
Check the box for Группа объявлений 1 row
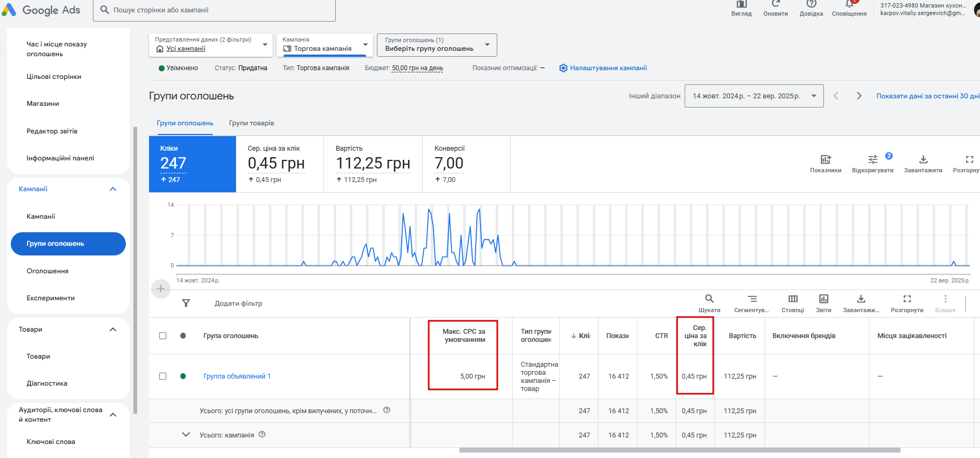click(x=163, y=376)
